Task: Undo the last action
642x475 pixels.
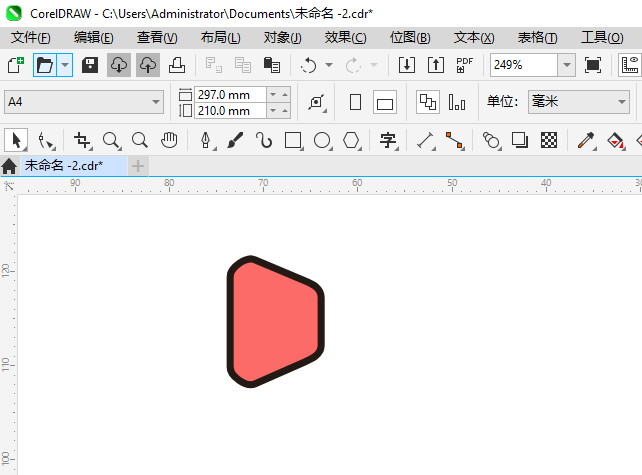Action: pyautogui.click(x=308, y=65)
